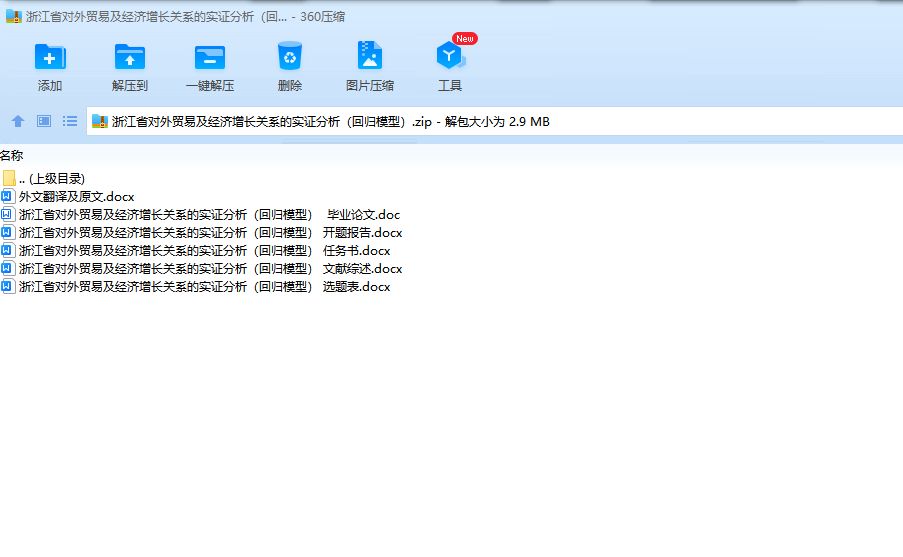Viewport: 903px width, 557px height.
Task: Click the 添加 (Add) toolbar icon
Action: click(50, 57)
